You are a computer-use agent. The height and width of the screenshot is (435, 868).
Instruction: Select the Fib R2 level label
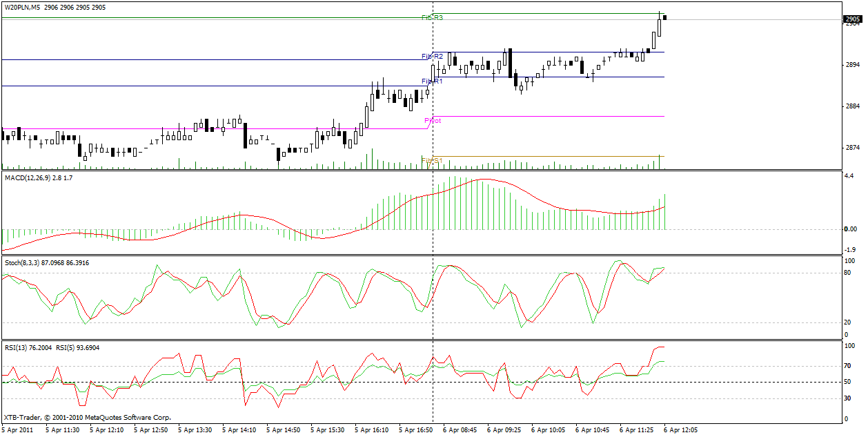[x=432, y=56]
